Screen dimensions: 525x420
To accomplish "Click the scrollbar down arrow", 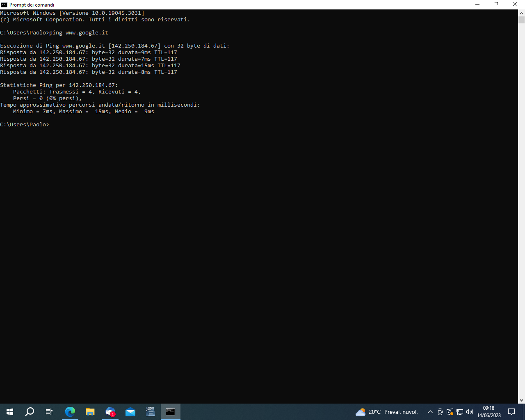I will tap(521, 400).
